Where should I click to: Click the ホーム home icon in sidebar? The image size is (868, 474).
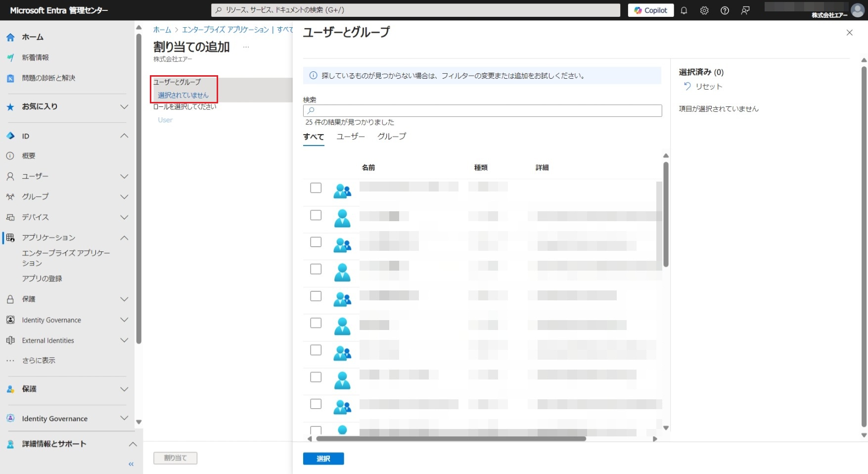[10, 37]
